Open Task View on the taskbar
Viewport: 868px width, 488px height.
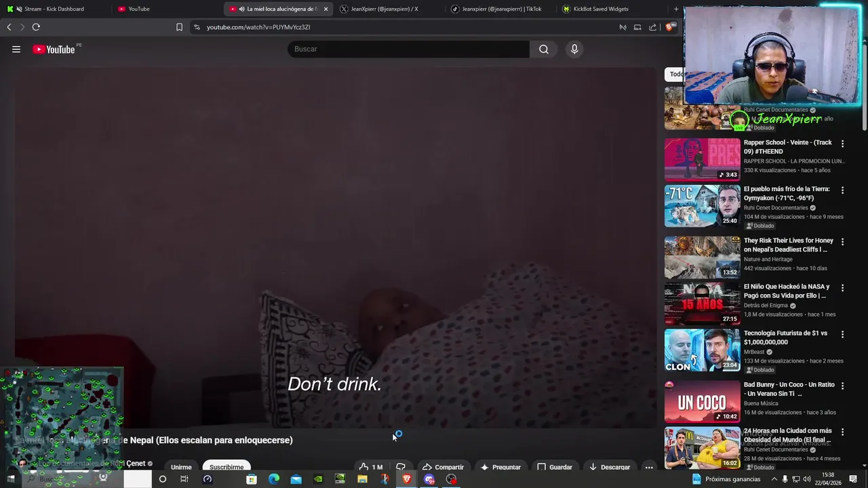tap(184, 479)
